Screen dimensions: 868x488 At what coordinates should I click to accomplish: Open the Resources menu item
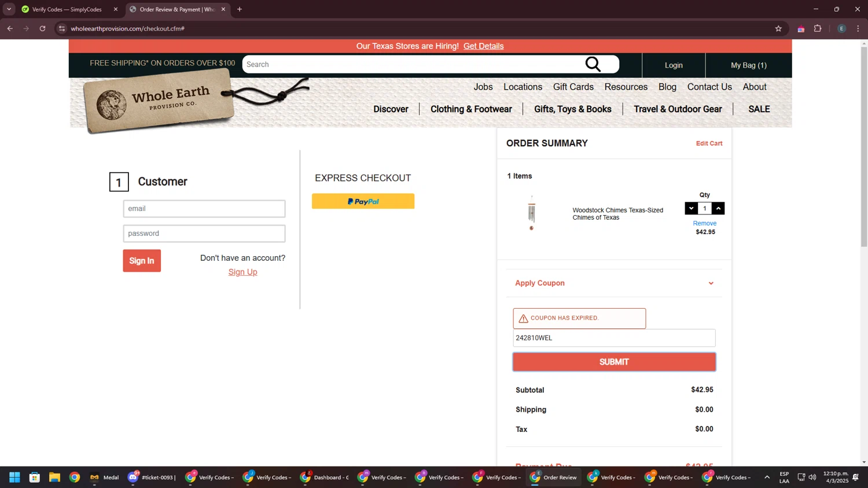[626, 87]
